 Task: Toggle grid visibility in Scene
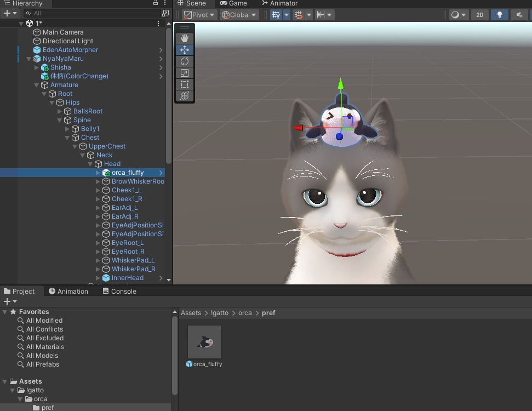(x=276, y=15)
